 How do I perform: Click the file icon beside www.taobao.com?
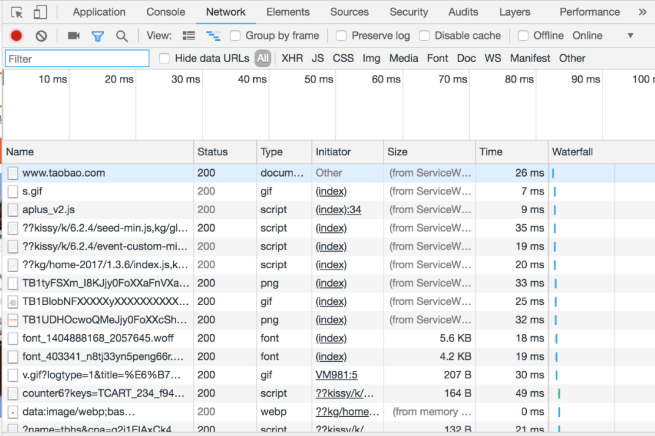pos(13,173)
